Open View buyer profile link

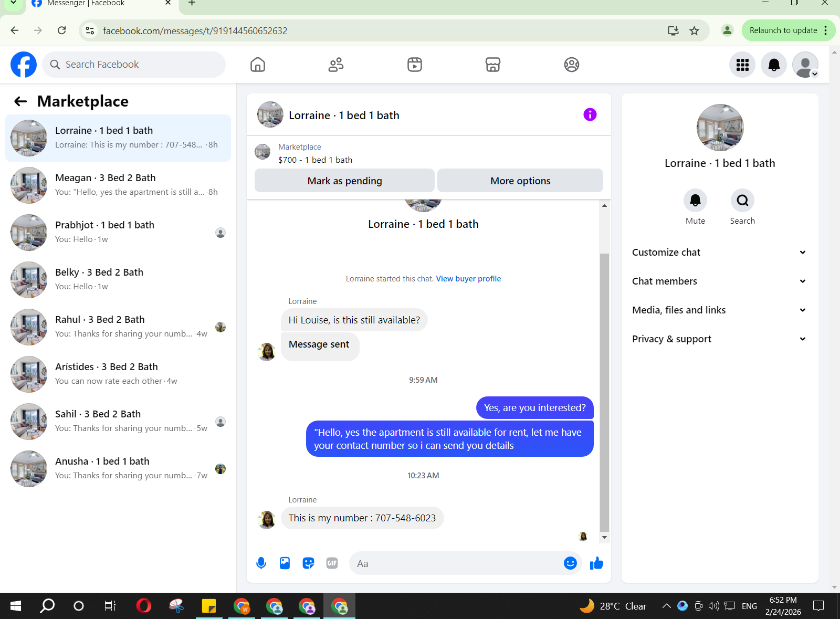click(x=468, y=279)
